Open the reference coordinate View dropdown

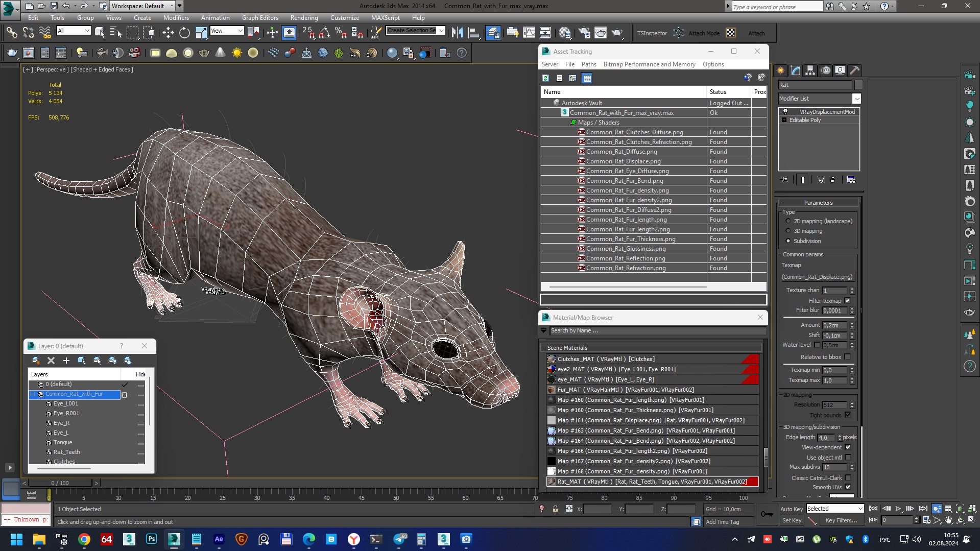point(227,31)
